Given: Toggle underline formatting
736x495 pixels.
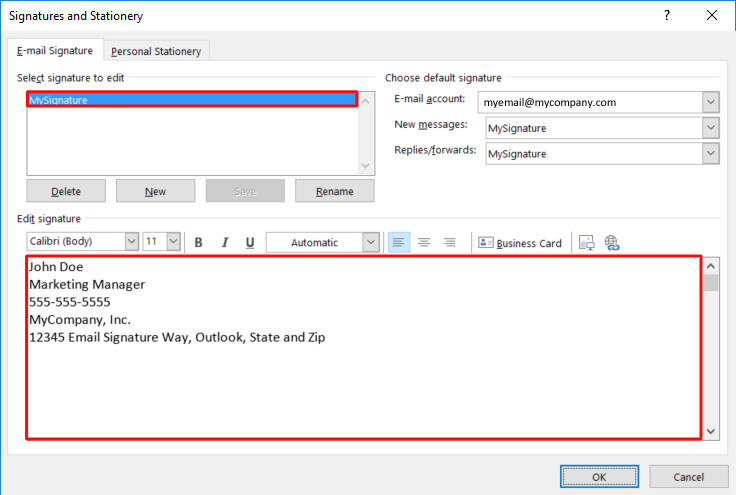Looking at the screenshot, I should point(250,242).
